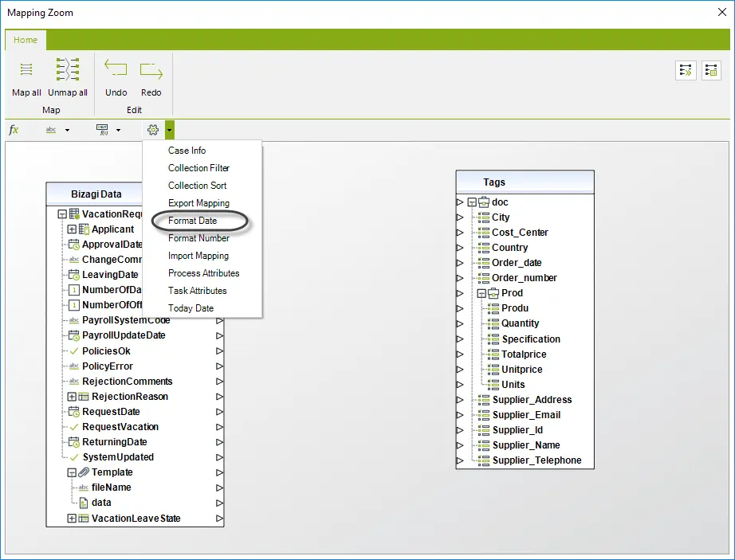
Task: Expand the RejectionReason node
Action: (72, 397)
